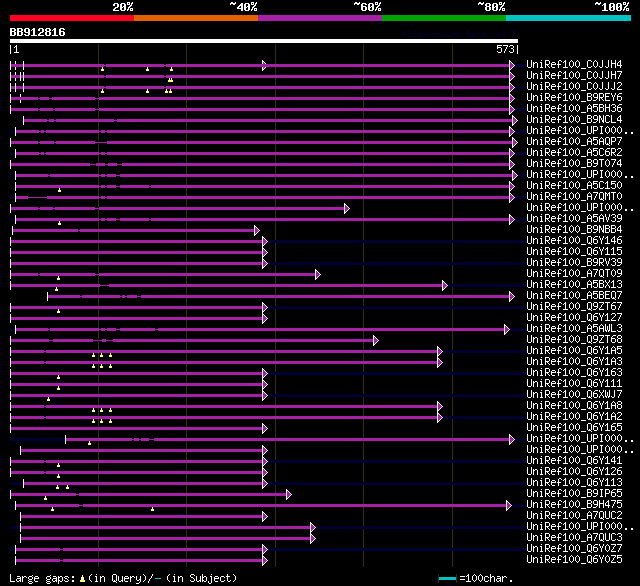Screen dimensions: 640x586
Task: Select the UniRef100_A7QMT0 label
Action: 574,197
